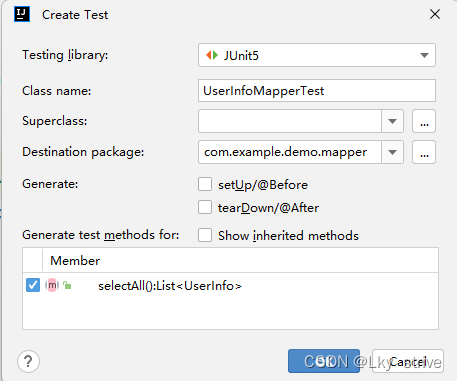Screen dimensions: 457x381
Task: Click the method icon beside selectAll
Action: (x=52, y=285)
